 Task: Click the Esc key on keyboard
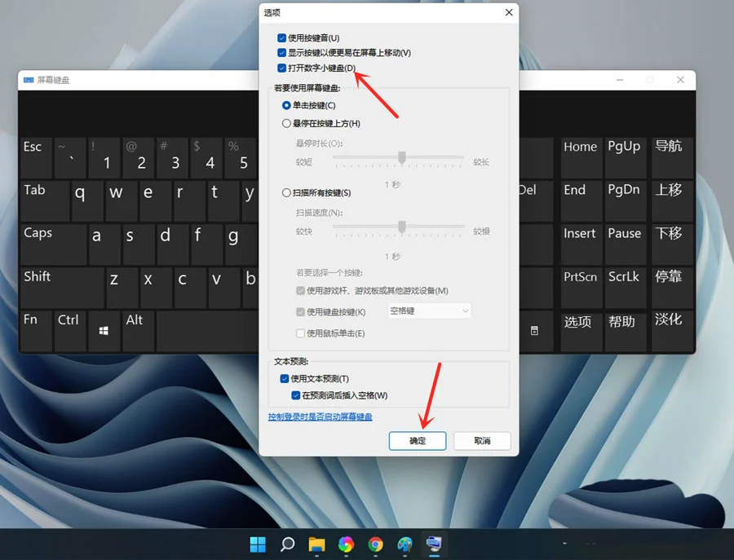(x=37, y=157)
